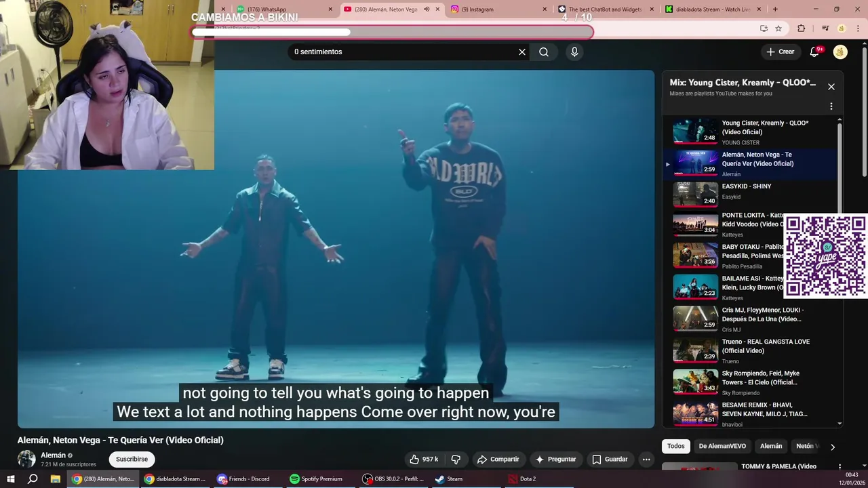Image resolution: width=868 pixels, height=488 pixels.
Task: Open the YouTube notifications bell
Action: point(815,52)
